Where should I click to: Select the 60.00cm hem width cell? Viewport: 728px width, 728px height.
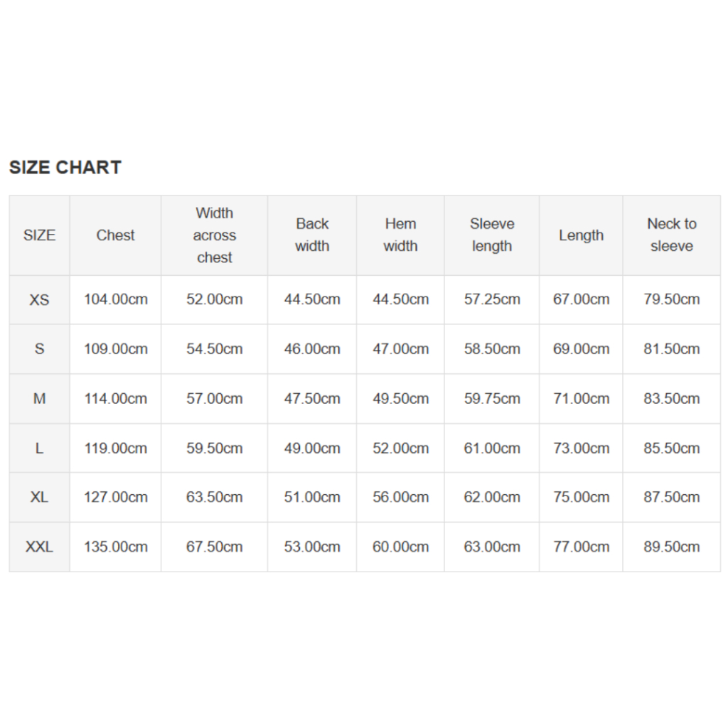[x=400, y=547]
